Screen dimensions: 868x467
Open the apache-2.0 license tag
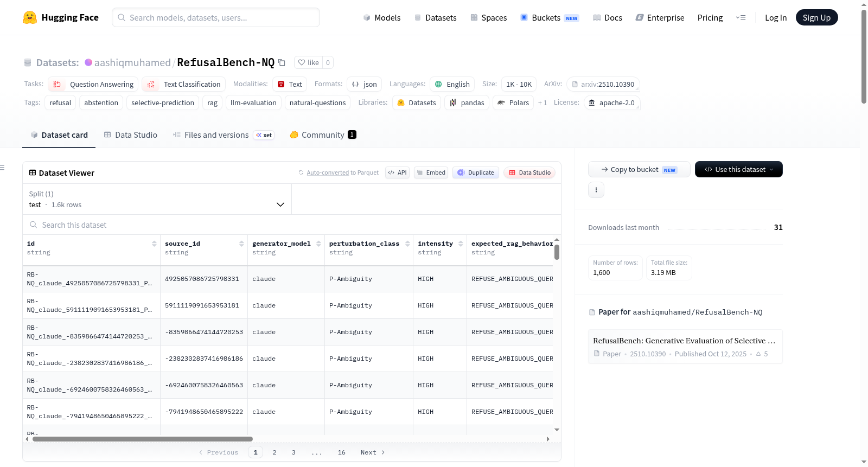pos(612,103)
